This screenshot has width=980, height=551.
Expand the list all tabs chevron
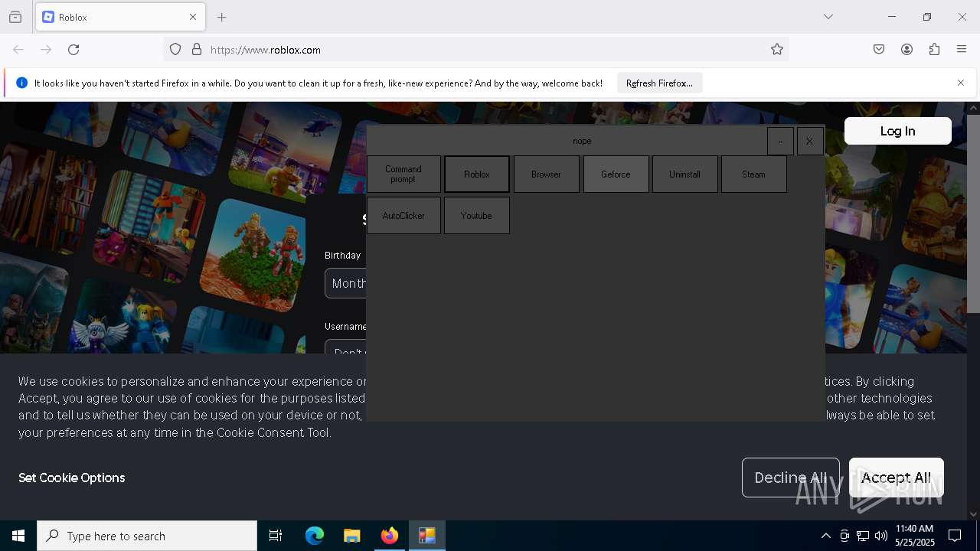(x=828, y=17)
